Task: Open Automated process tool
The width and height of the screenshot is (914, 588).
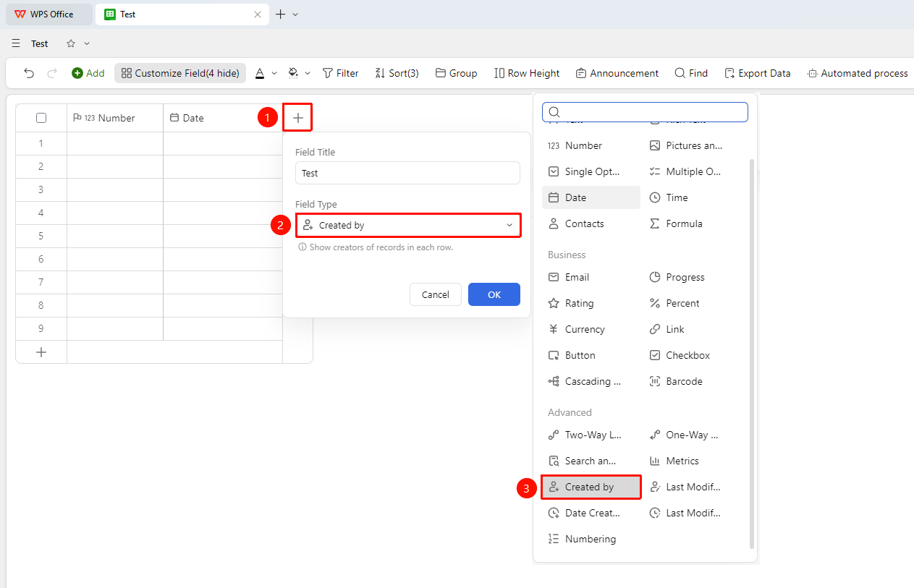Action: tap(858, 73)
